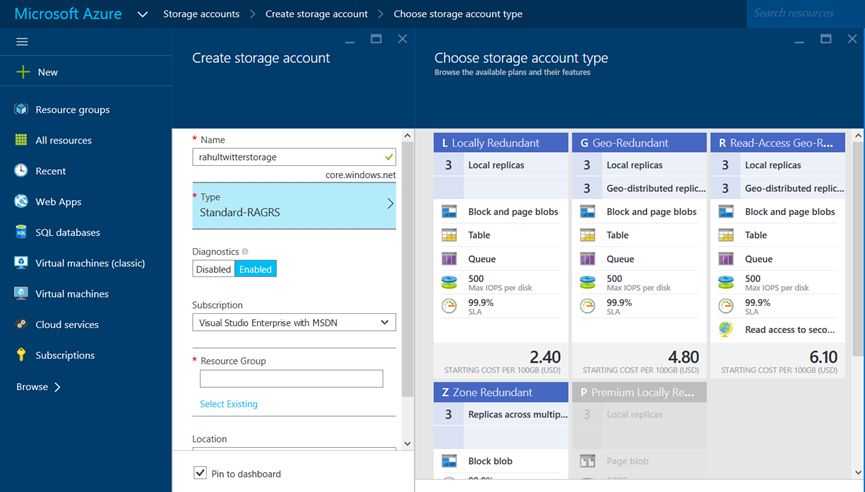Screen dimensions: 865x492
Task: Expand the Browse menu chevron
Action: [x=57, y=387]
